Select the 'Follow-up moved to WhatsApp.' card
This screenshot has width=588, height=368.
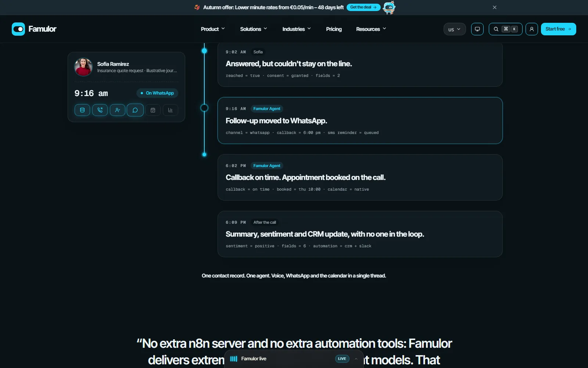point(360,120)
